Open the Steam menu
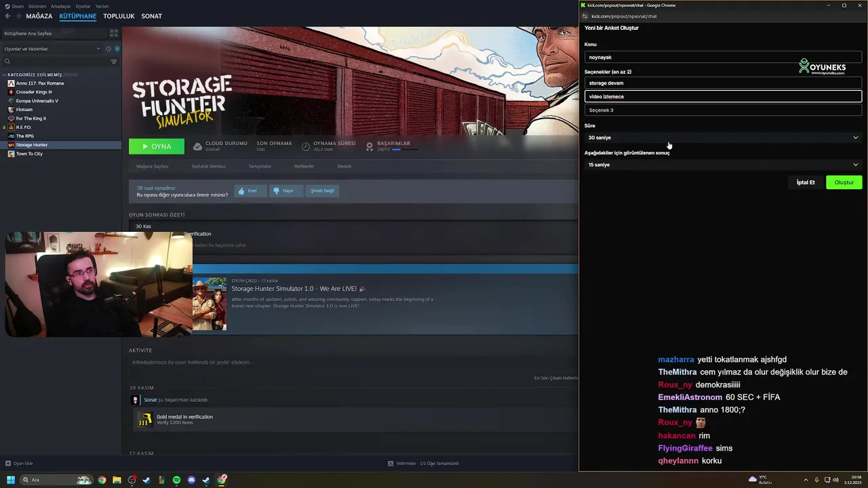Image resolution: width=868 pixels, height=488 pixels. point(16,6)
